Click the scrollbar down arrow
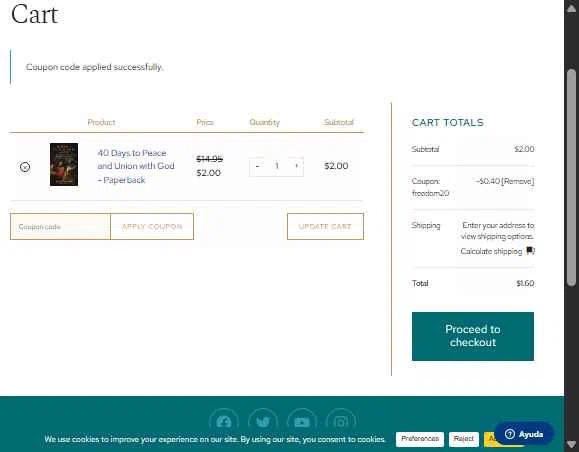579x452 pixels. tap(572, 444)
